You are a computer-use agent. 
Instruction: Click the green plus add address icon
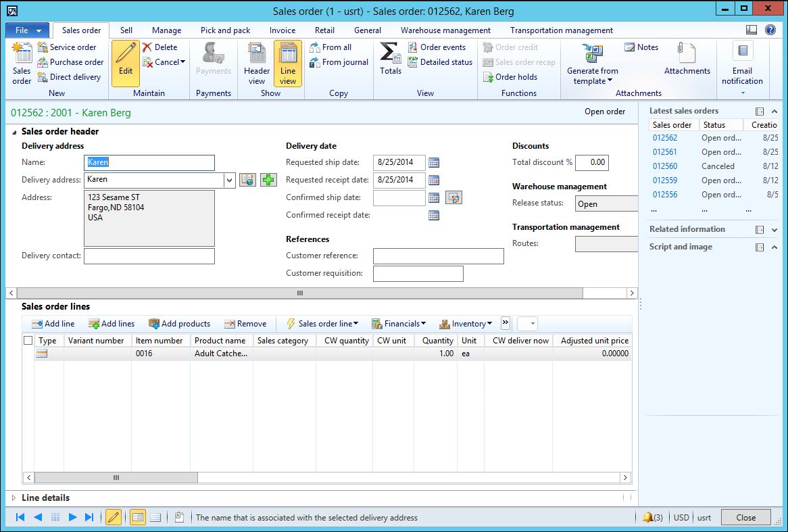pyautogui.click(x=268, y=180)
